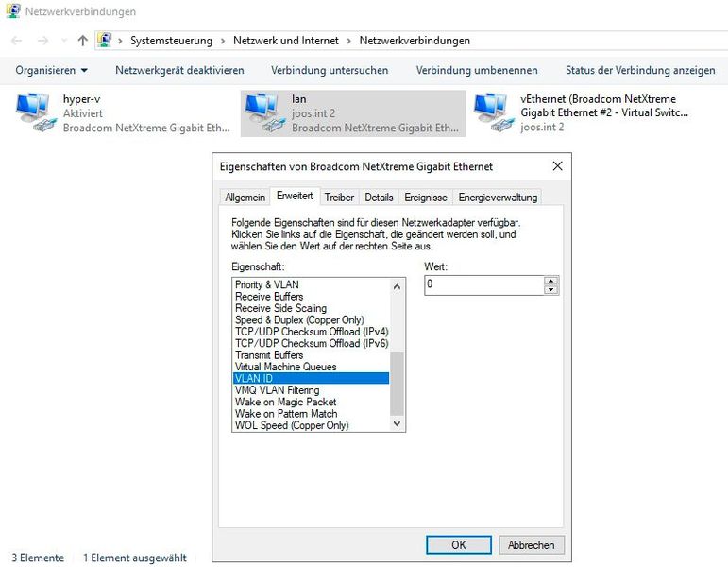Go forward with the forward arrow
The image size is (728, 567).
[x=42, y=41]
